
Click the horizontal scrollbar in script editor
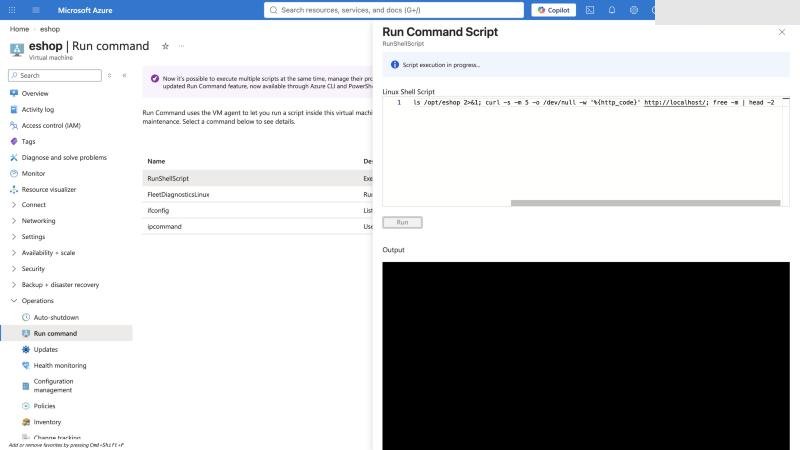(645, 203)
